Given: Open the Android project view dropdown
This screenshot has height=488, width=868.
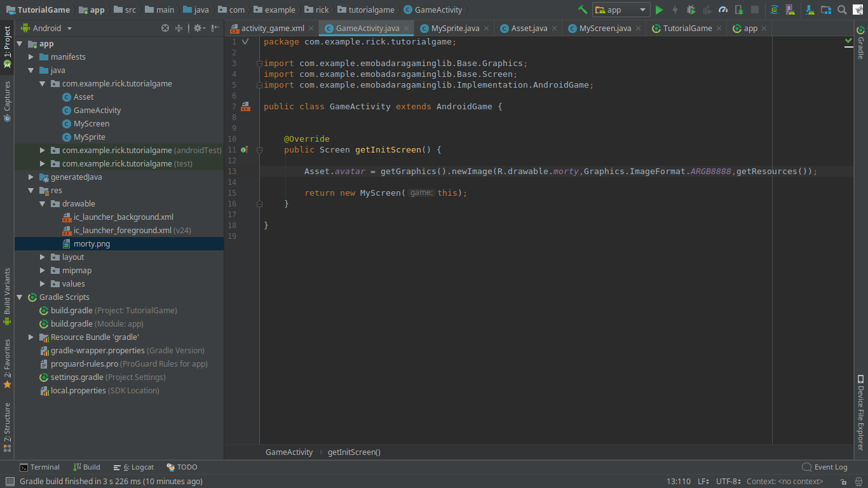Looking at the screenshot, I should 47,28.
